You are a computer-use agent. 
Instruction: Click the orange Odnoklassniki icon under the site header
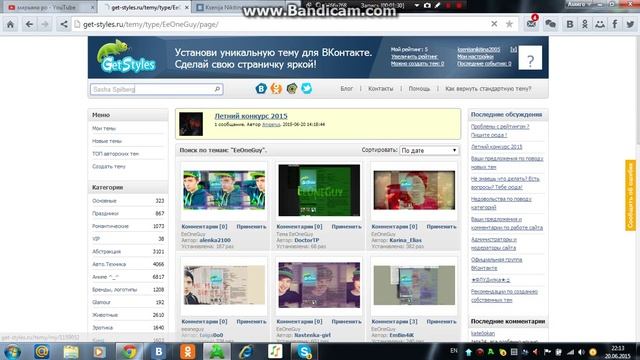pos(276,89)
